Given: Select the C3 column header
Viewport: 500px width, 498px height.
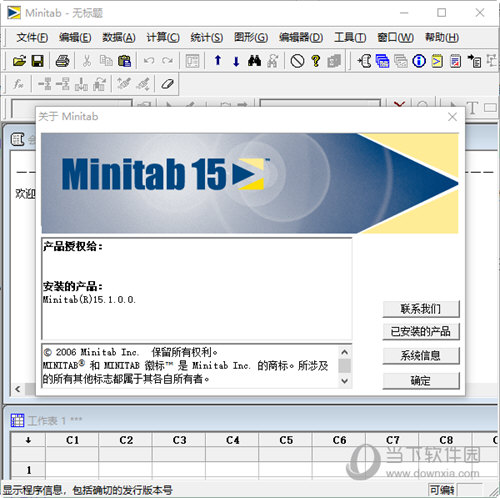Looking at the screenshot, I should [x=179, y=440].
